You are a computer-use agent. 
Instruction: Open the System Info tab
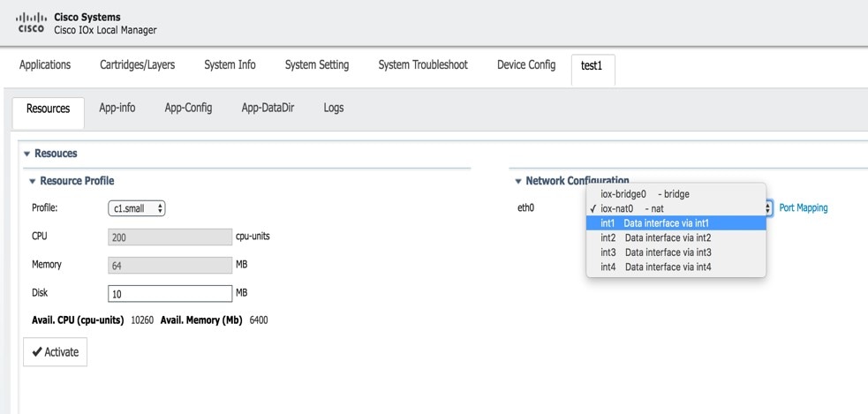coord(230,64)
